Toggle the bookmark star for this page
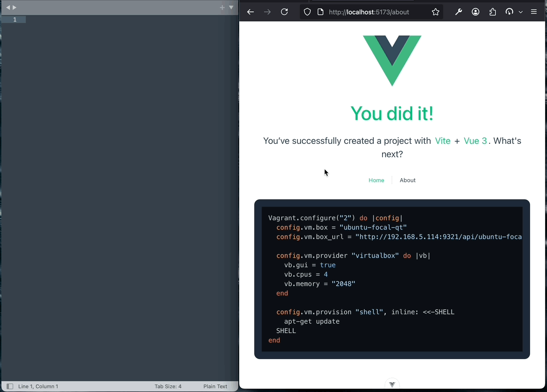This screenshot has height=392, width=547. pyautogui.click(x=436, y=12)
